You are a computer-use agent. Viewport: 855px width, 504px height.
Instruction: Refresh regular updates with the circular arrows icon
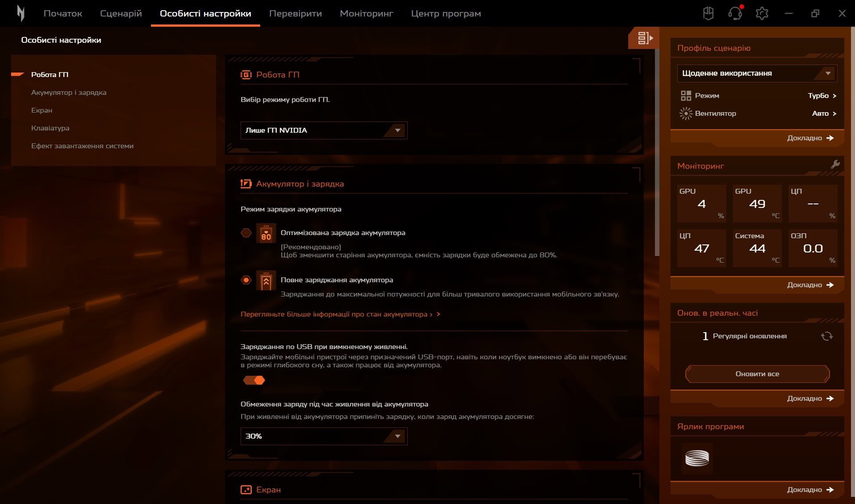pyautogui.click(x=826, y=336)
